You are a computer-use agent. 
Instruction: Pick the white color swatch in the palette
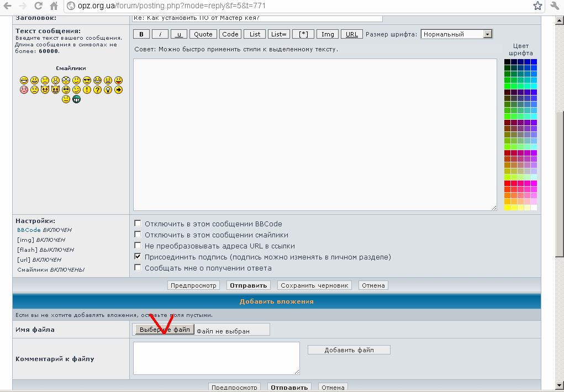(534, 208)
